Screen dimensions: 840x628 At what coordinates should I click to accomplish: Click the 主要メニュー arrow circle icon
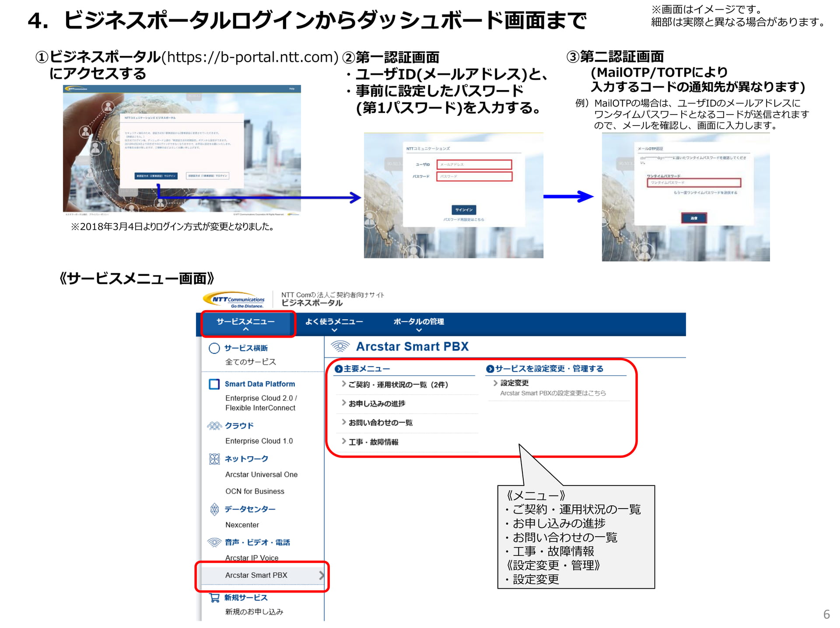coord(338,369)
